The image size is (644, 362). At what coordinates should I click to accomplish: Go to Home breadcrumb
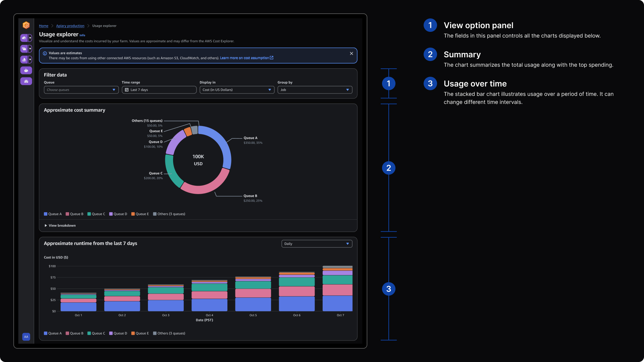(44, 26)
